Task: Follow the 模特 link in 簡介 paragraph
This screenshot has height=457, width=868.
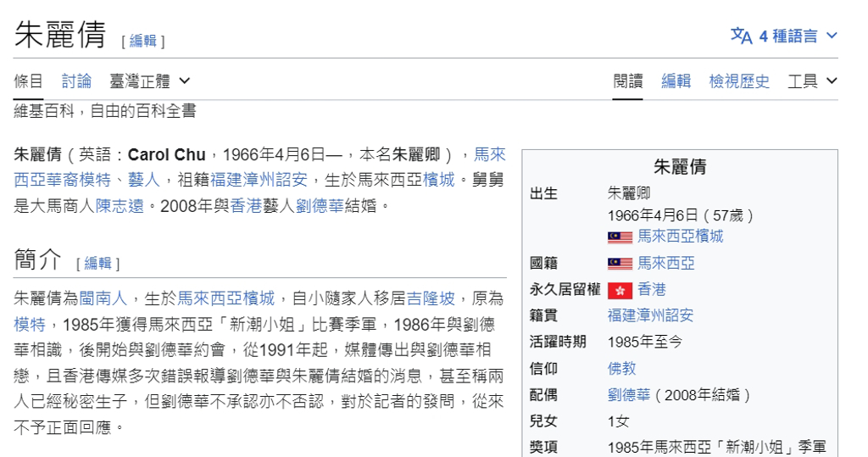Action: coord(30,325)
